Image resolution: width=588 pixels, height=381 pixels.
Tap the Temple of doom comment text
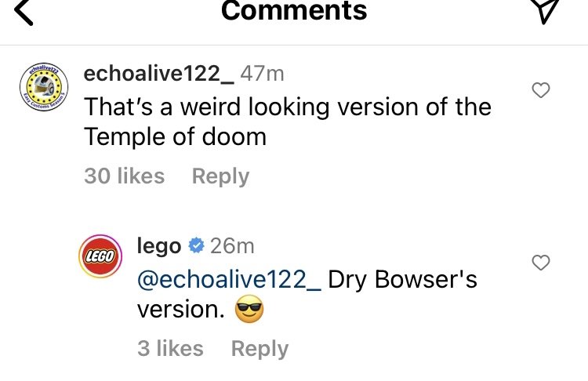click(287, 121)
